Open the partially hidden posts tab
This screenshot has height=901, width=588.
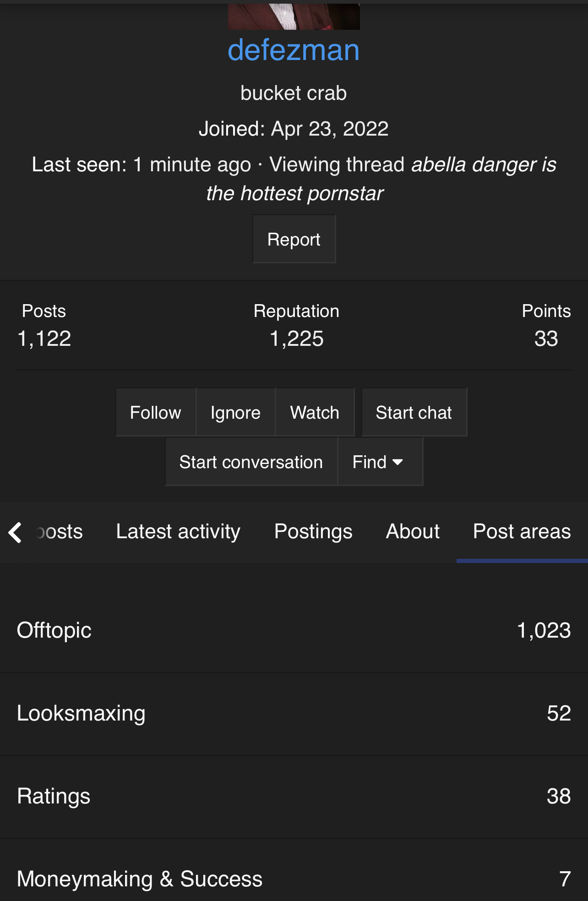[x=60, y=532]
